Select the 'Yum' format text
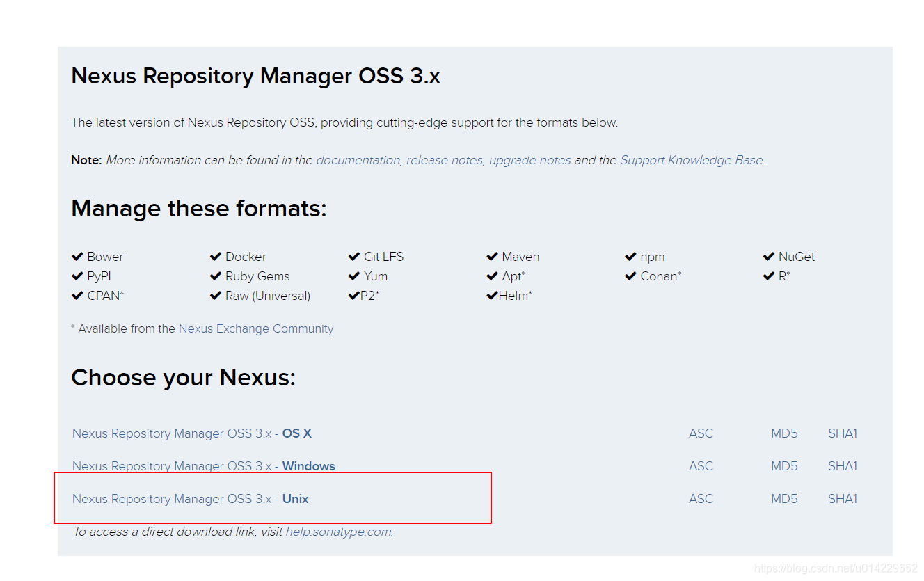924x581 pixels. pos(376,276)
